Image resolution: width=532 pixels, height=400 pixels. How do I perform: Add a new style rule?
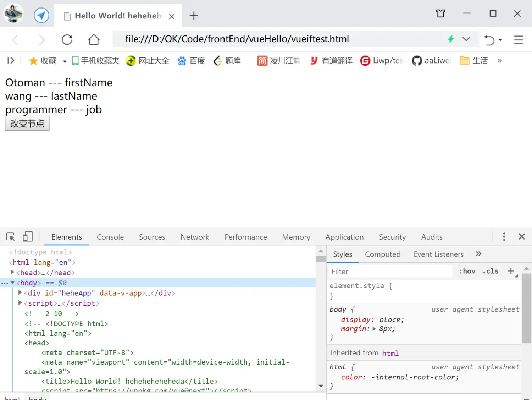point(511,271)
